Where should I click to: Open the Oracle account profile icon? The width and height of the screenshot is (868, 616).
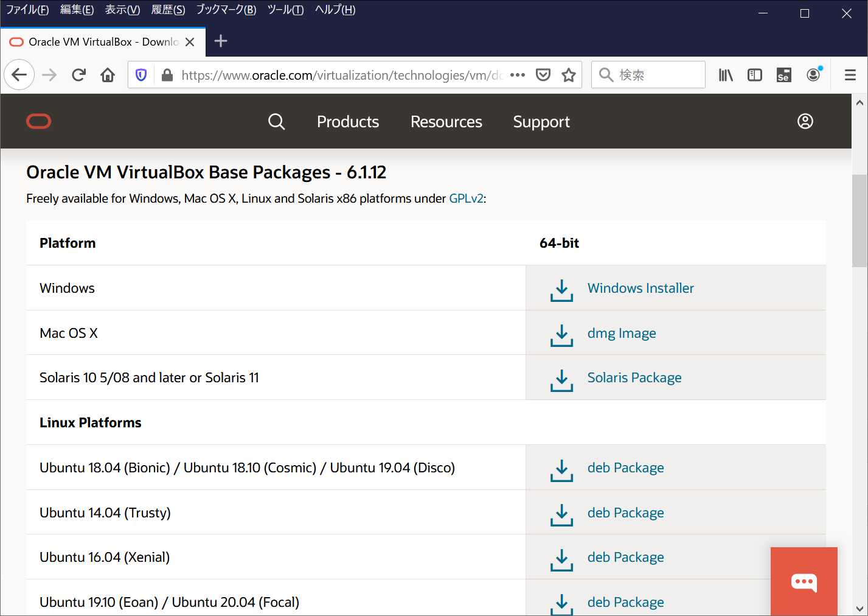[805, 122]
